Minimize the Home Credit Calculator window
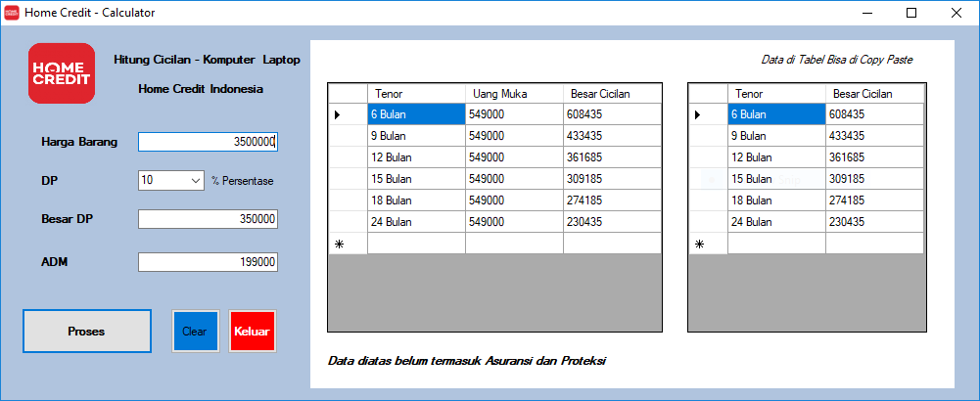This screenshot has height=401, width=980. (x=868, y=13)
